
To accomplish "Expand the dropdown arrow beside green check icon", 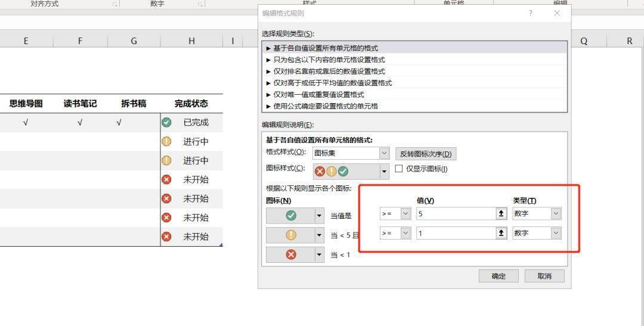I will 320,216.
